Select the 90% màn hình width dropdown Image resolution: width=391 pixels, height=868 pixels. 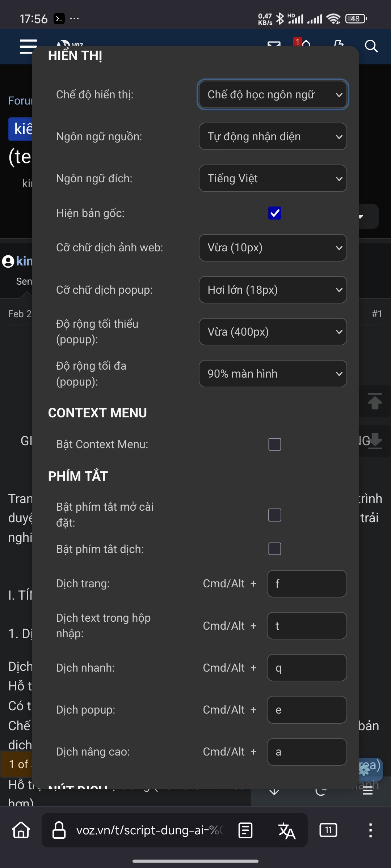[273, 374]
